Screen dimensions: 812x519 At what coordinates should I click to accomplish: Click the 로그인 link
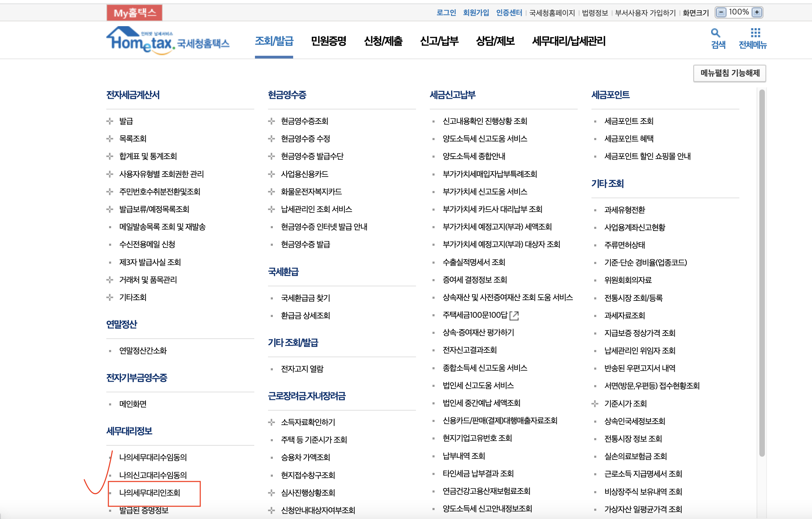446,13
